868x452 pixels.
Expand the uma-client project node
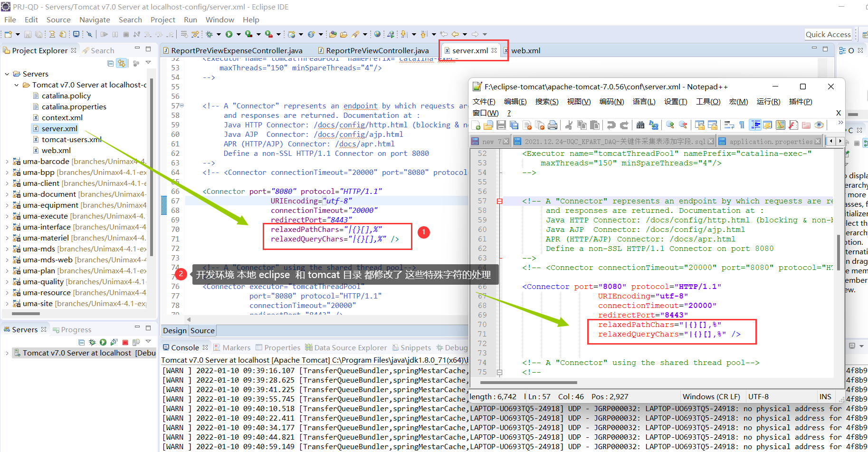point(7,183)
